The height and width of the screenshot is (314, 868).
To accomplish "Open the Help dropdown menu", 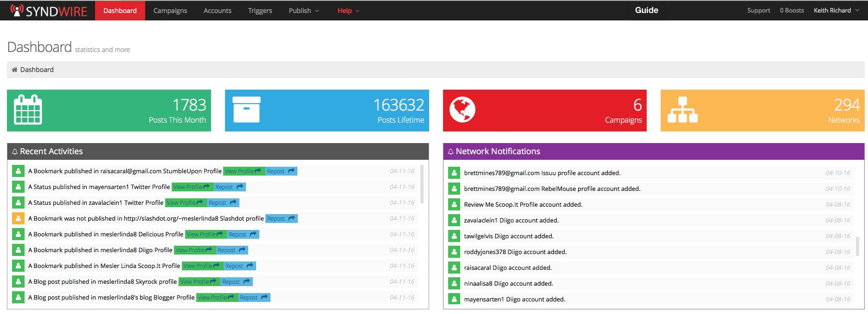I will (348, 11).
